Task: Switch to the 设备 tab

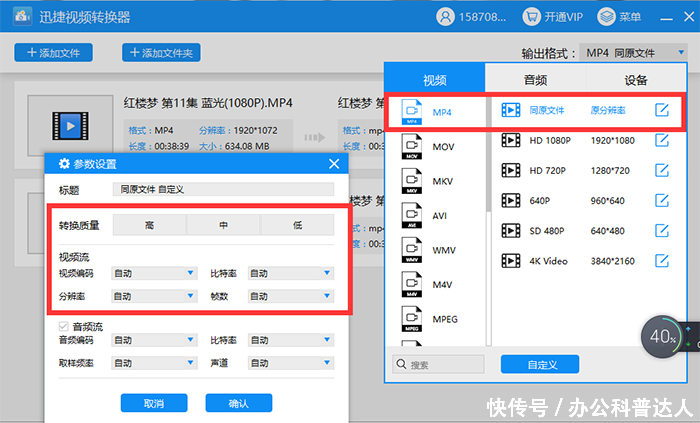Action: (x=636, y=79)
